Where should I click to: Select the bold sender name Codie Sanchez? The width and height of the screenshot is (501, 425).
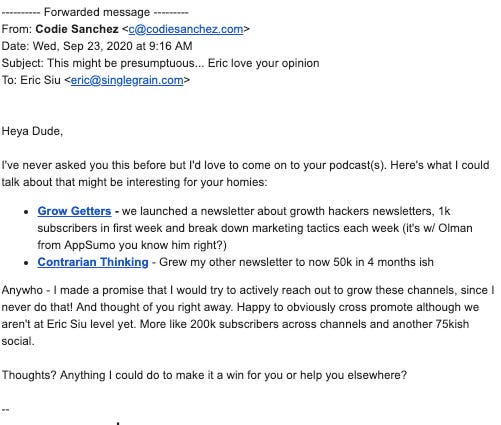point(77,29)
